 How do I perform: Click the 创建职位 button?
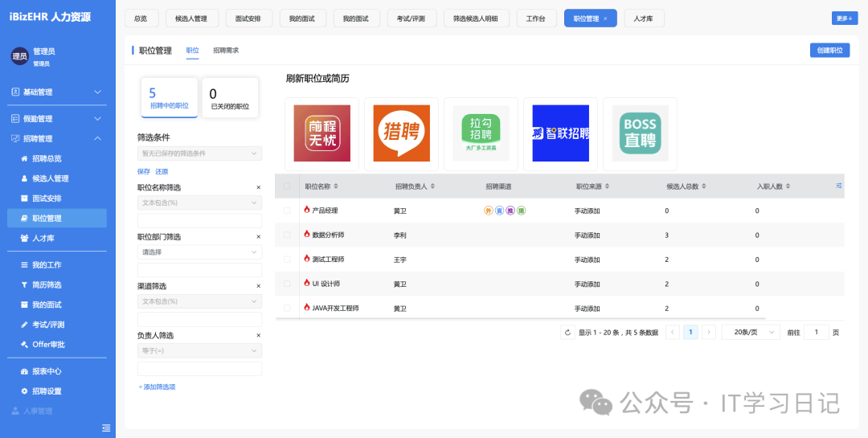pyautogui.click(x=829, y=51)
